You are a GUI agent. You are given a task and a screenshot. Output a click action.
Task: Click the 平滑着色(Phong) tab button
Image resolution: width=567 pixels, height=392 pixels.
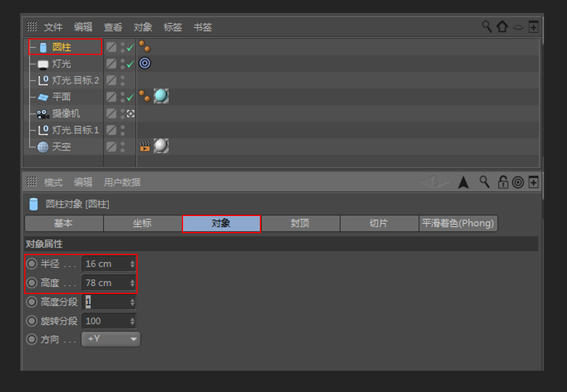click(458, 224)
